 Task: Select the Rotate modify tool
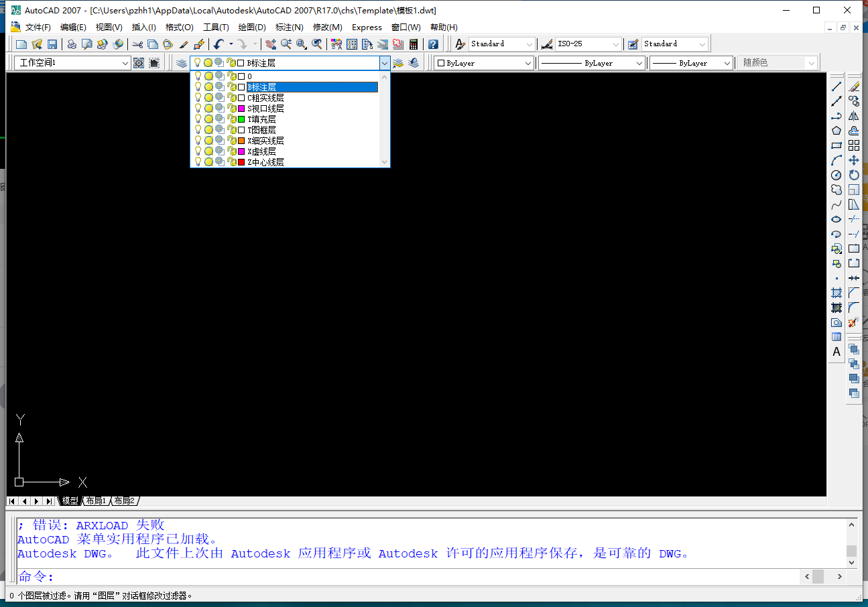click(x=854, y=175)
